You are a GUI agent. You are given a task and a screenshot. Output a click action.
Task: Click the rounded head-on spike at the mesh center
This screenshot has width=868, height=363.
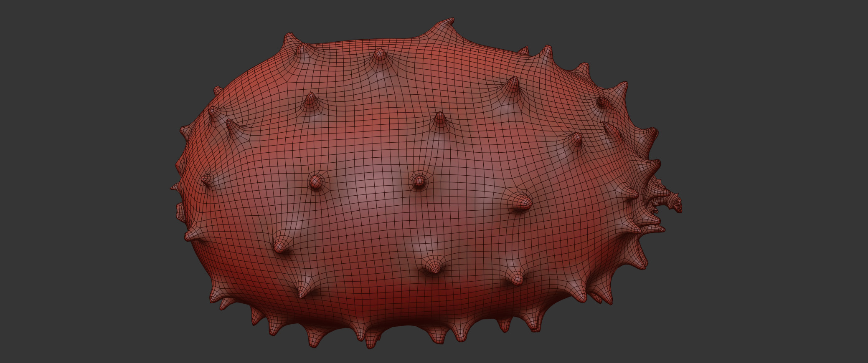[418, 181]
